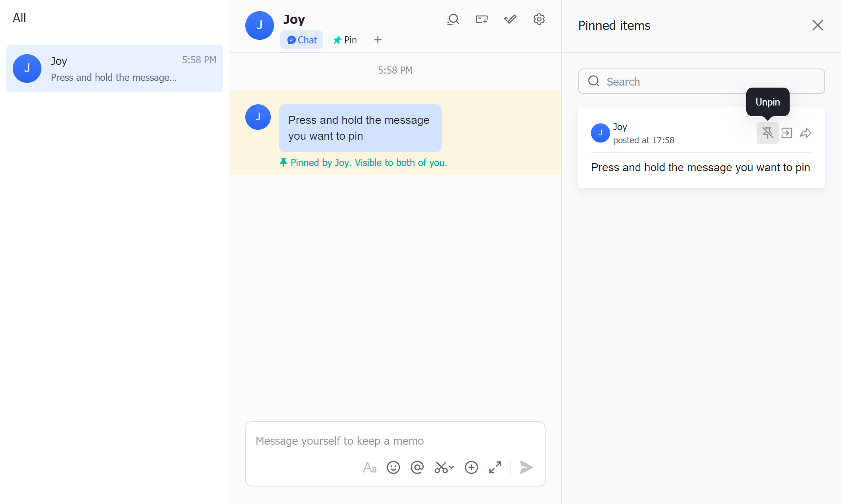Jump to the pinned message in chat
Image resolution: width=841 pixels, height=504 pixels.
click(787, 133)
